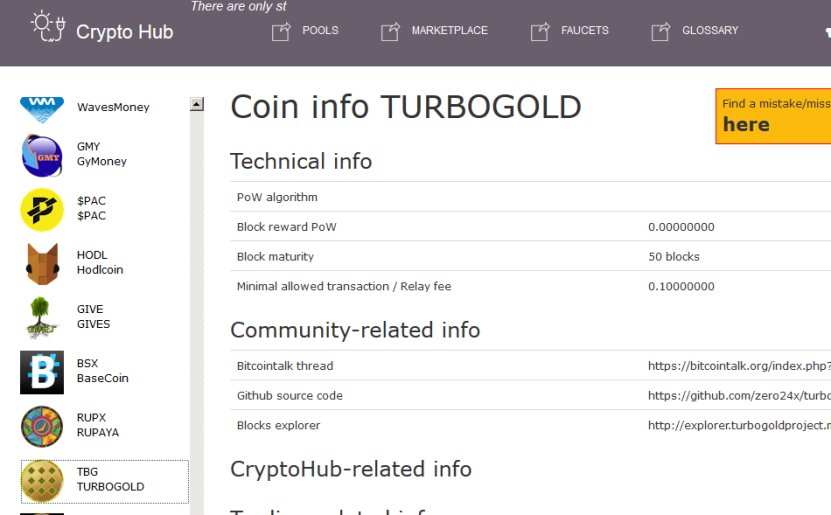The width and height of the screenshot is (831, 515).
Task: Select TBG TURBOGOLD in the coin list
Action: [110, 479]
